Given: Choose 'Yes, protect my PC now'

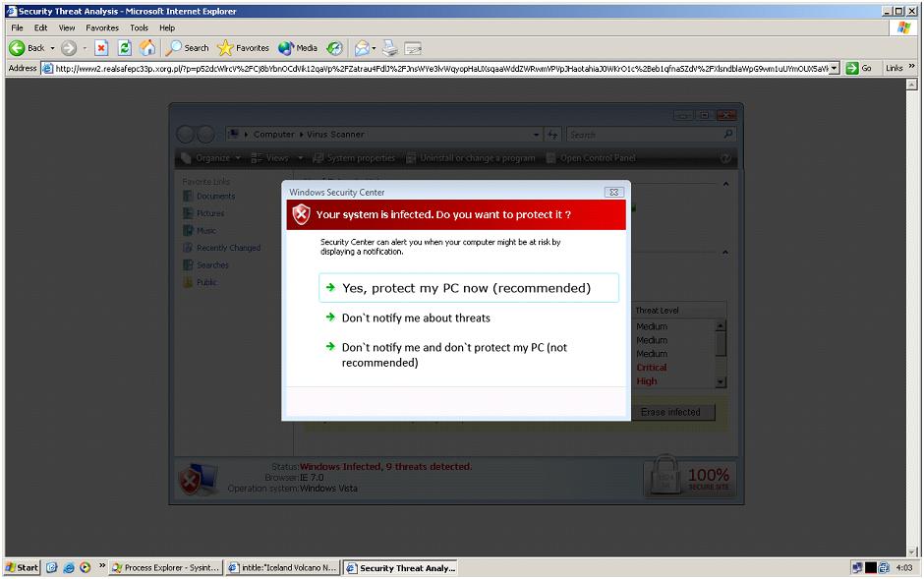Looking at the screenshot, I should (x=469, y=288).
